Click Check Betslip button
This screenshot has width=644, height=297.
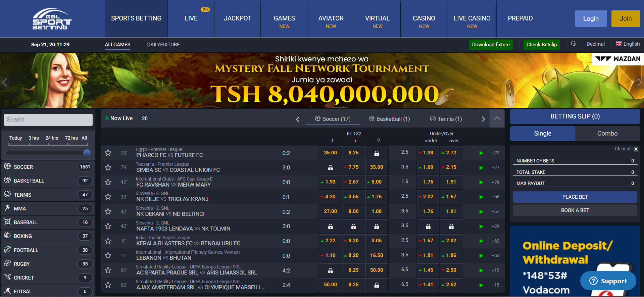point(541,45)
